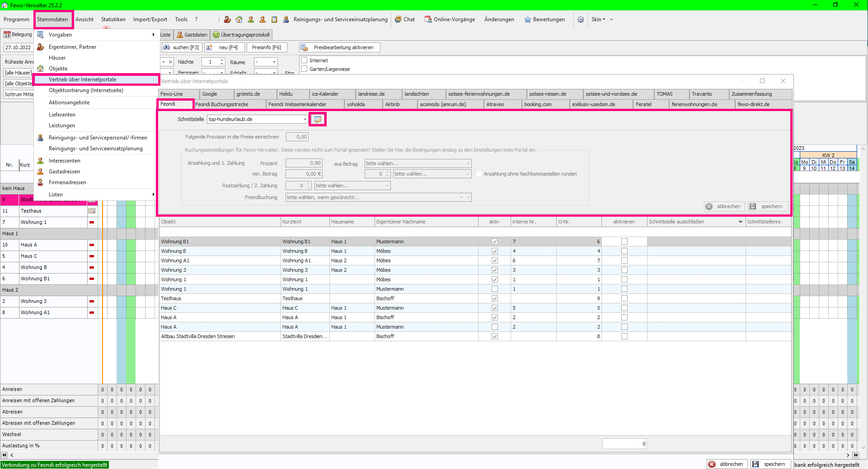868x469 pixels.
Task: Click the Preisbearbeitung aktivieren calculator icon
Action: [x=304, y=47]
